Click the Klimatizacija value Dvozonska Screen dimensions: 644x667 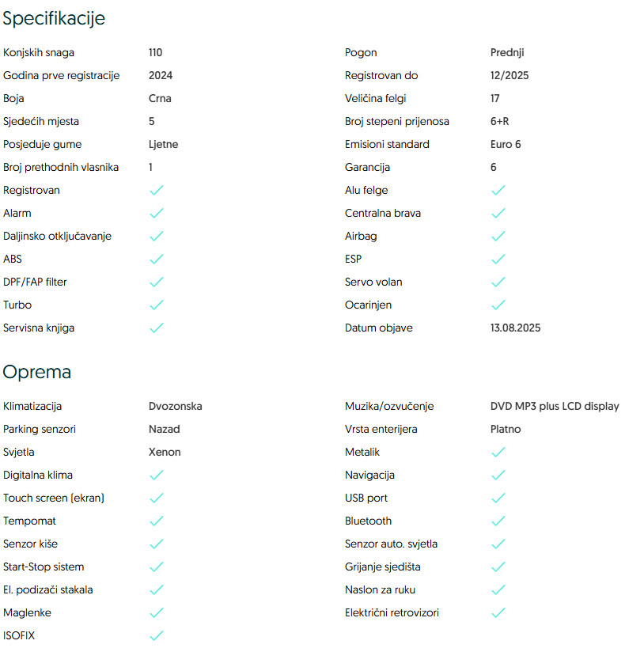click(175, 406)
